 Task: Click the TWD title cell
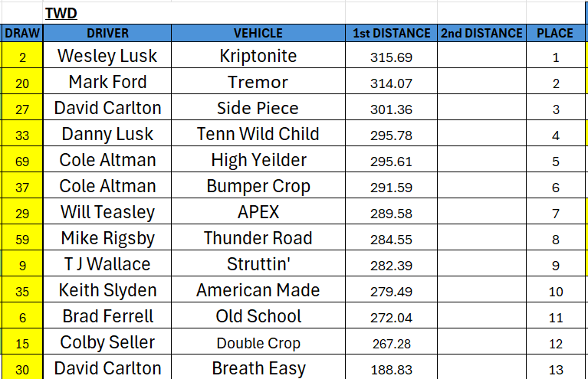coord(61,13)
